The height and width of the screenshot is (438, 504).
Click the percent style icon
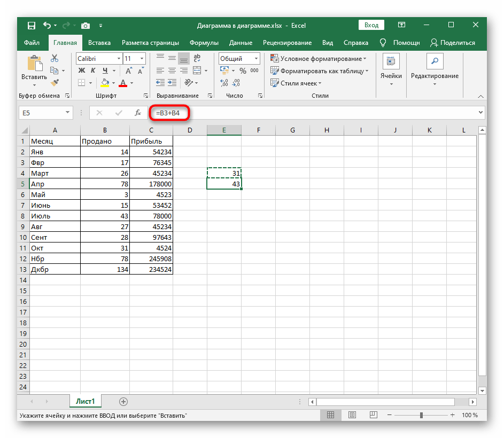[x=242, y=71]
